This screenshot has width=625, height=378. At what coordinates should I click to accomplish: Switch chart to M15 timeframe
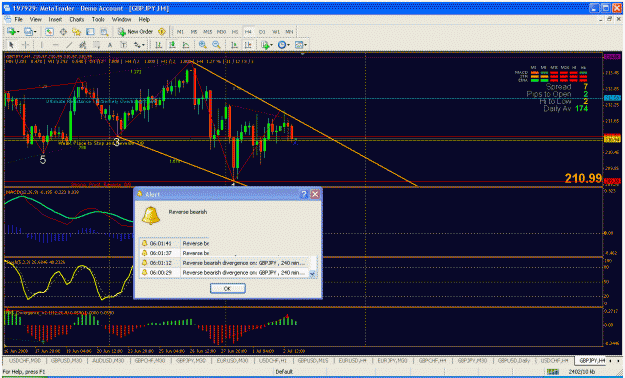click(207, 32)
